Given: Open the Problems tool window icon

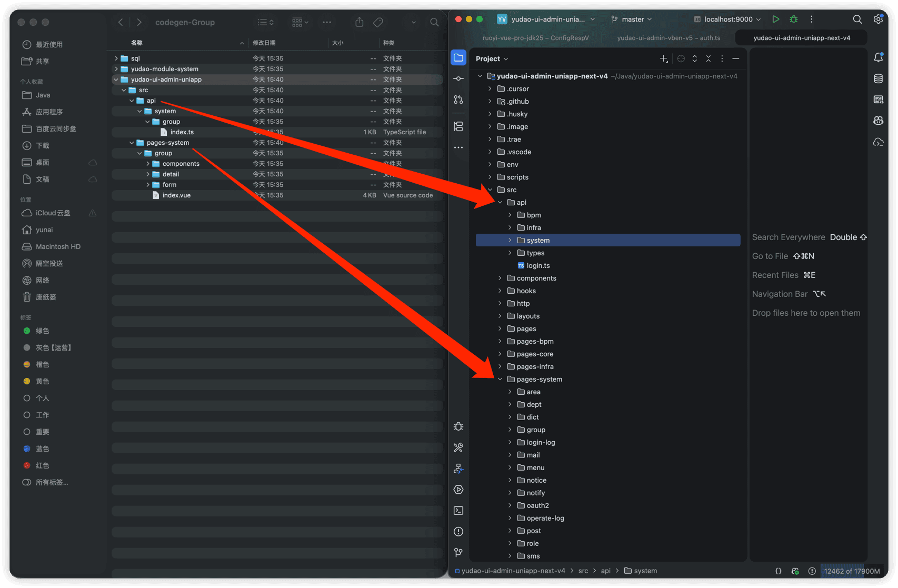Looking at the screenshot, I should pyautogui.click(x=458, y=532).
